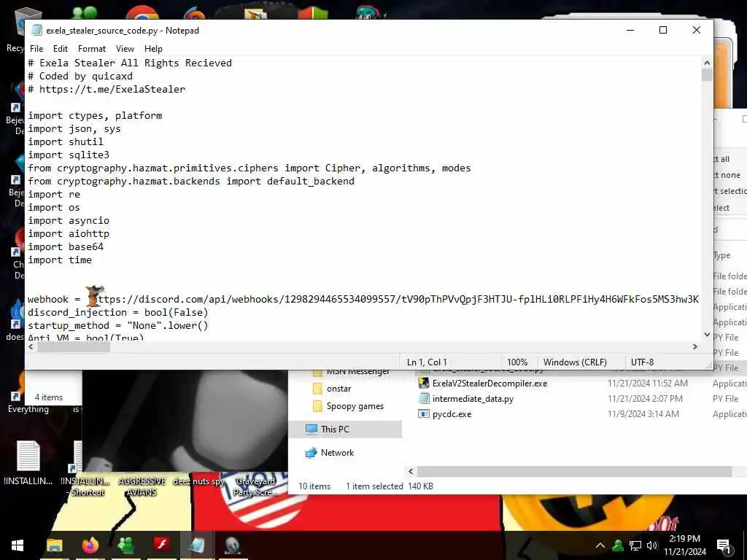
Task: Click the Notepad horizontal scrollbar right arrow
Action: click(x=695, y=346)
